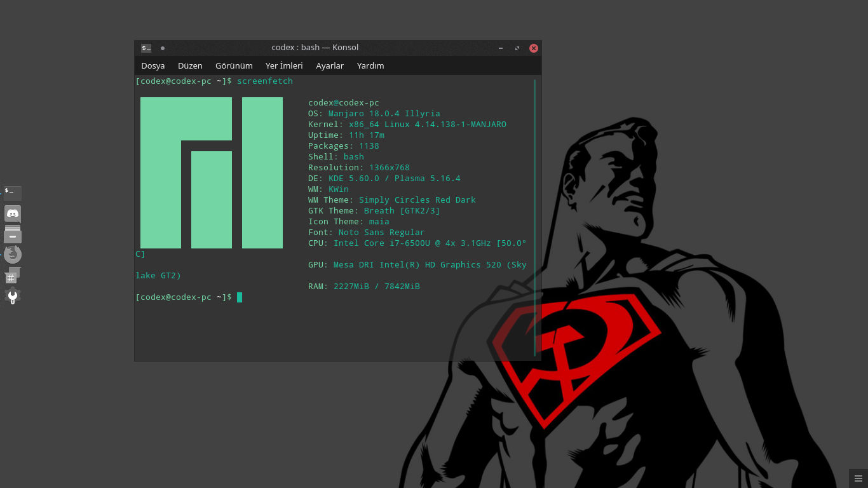
Task: Click the GTK Theme "Breath [GTK2/3]"
Action: [x=402, y=211]
